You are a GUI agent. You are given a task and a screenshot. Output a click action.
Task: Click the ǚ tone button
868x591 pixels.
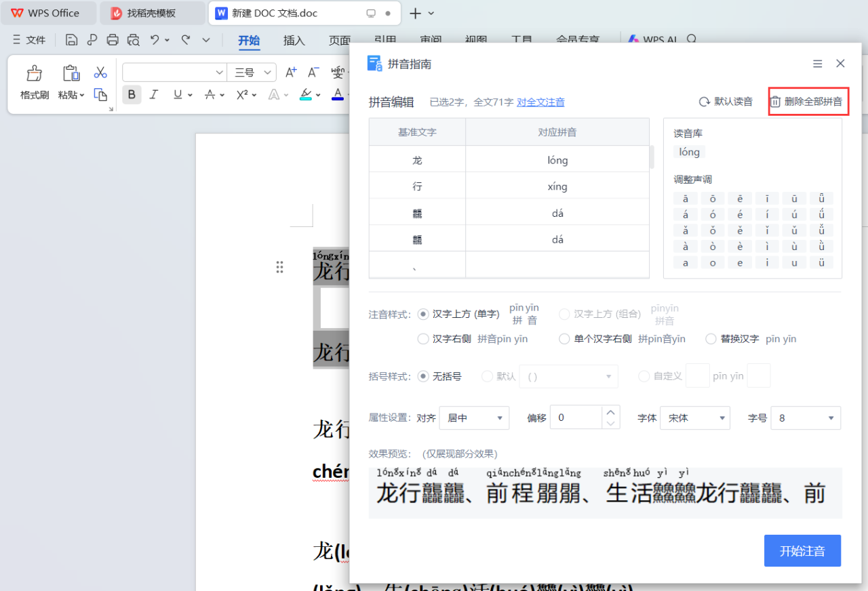821,230
